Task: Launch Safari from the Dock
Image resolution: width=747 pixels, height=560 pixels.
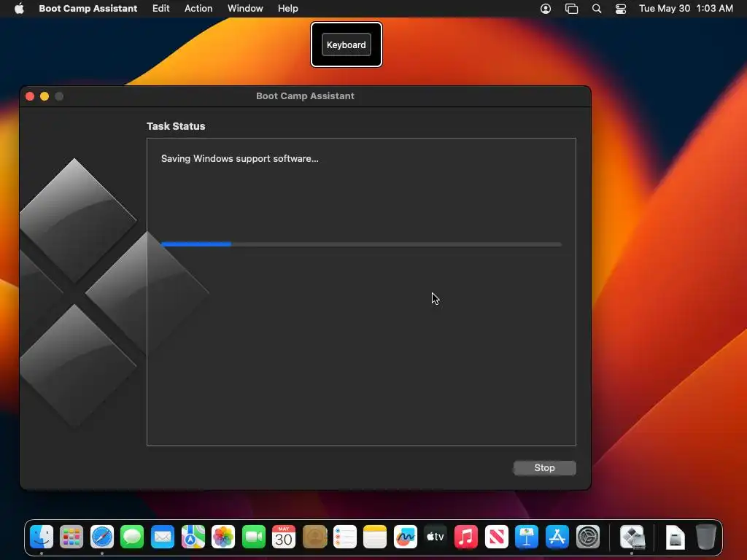Action: 102,537
